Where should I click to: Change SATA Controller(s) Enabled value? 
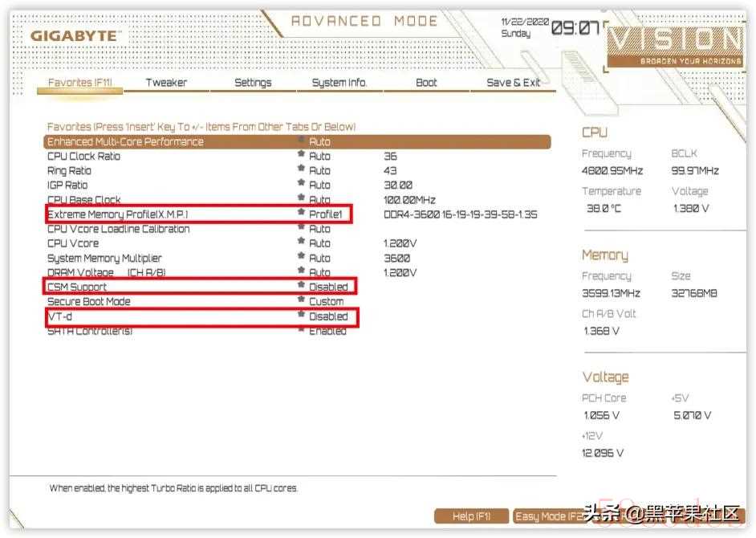[328, 331]
